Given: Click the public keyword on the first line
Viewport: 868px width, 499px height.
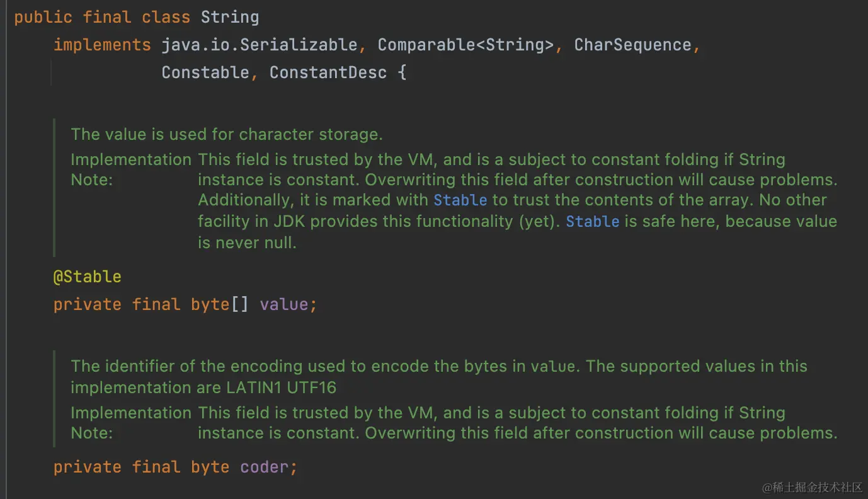Looking at the screenshot, I should (43, 17).
